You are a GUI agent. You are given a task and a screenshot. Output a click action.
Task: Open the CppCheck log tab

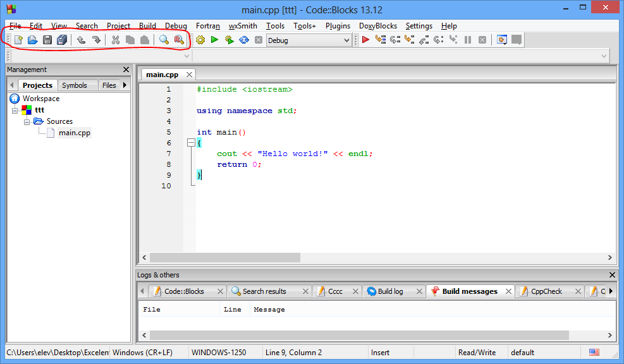549,291
